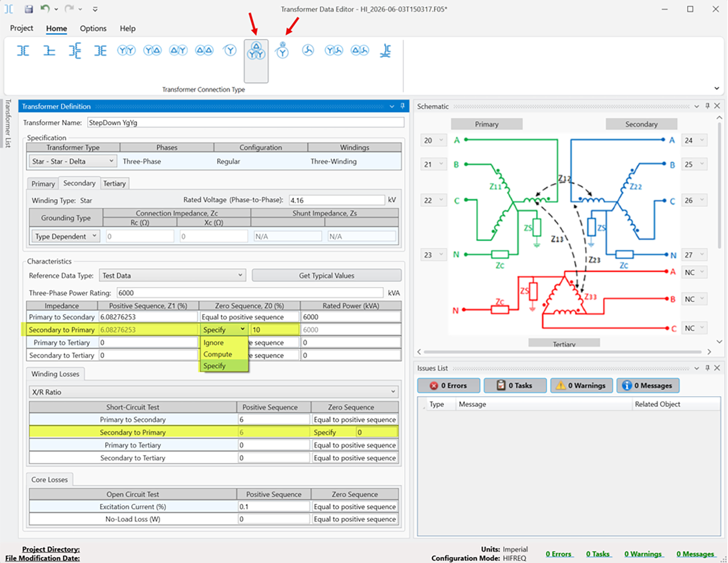Open the Schematic panel options arrow

pyautogui.click(x=697, y=106)
